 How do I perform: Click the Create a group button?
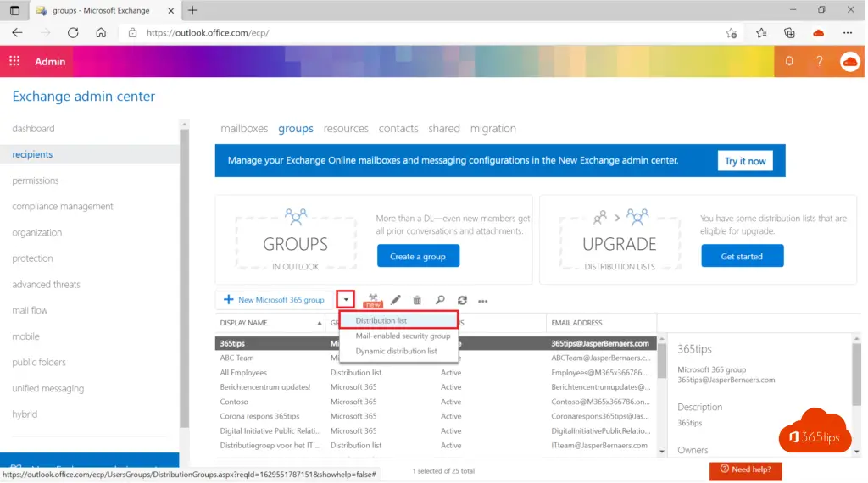coord(420,258)
